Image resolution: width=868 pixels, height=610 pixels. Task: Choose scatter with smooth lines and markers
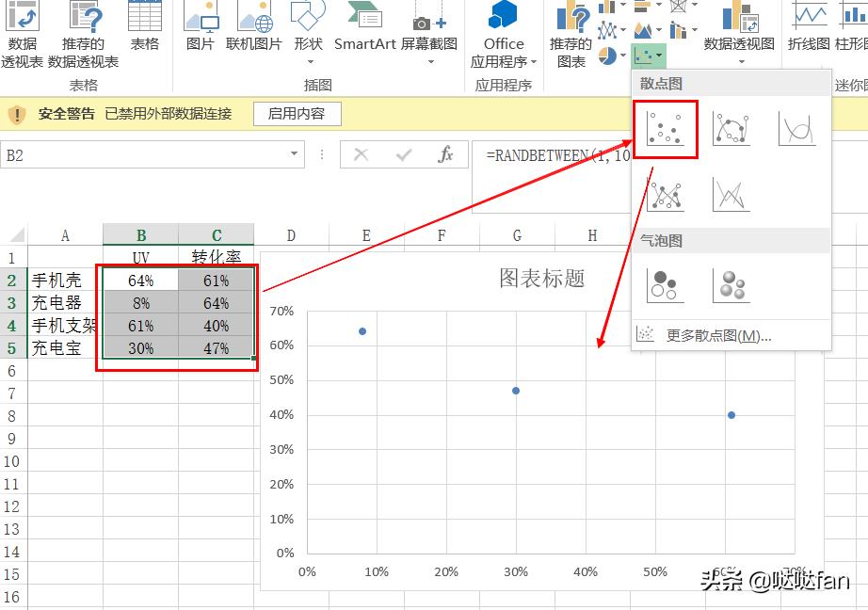point(731,129)
